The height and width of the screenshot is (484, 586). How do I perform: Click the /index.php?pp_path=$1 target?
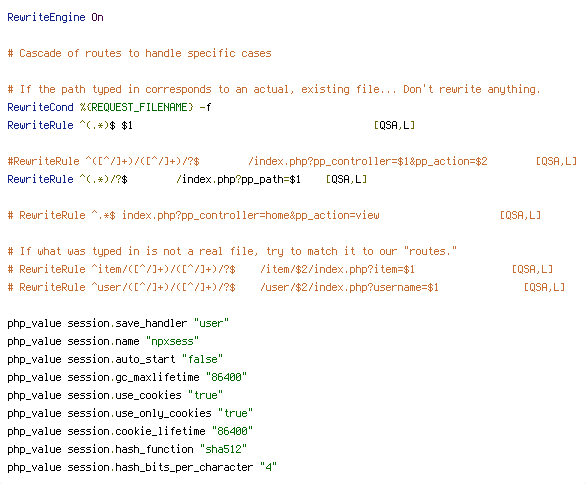[x=238, y=179]
